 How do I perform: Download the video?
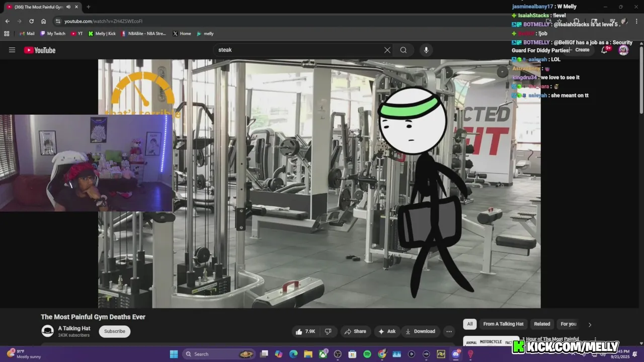coord(420,331)
